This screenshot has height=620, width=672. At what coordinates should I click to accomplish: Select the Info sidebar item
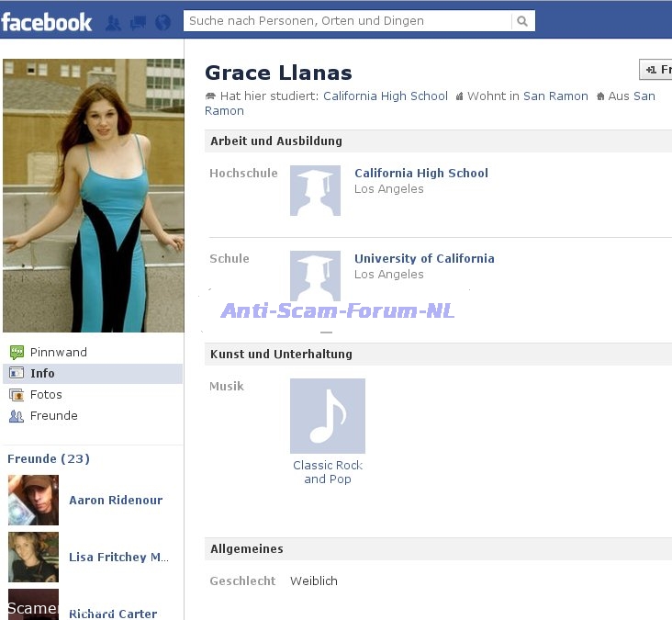(x=42, y=373)
